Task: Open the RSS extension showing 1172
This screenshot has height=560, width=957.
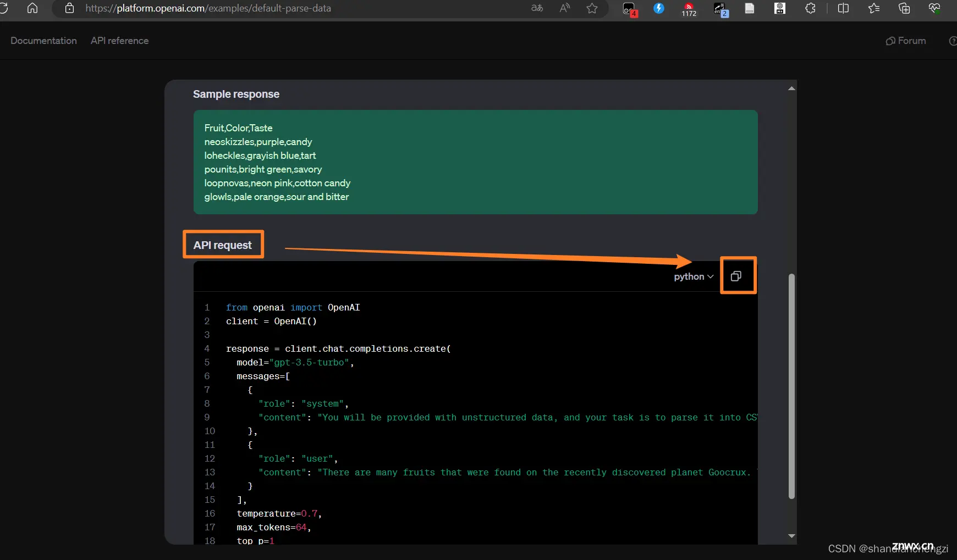Action: [689, 9]
